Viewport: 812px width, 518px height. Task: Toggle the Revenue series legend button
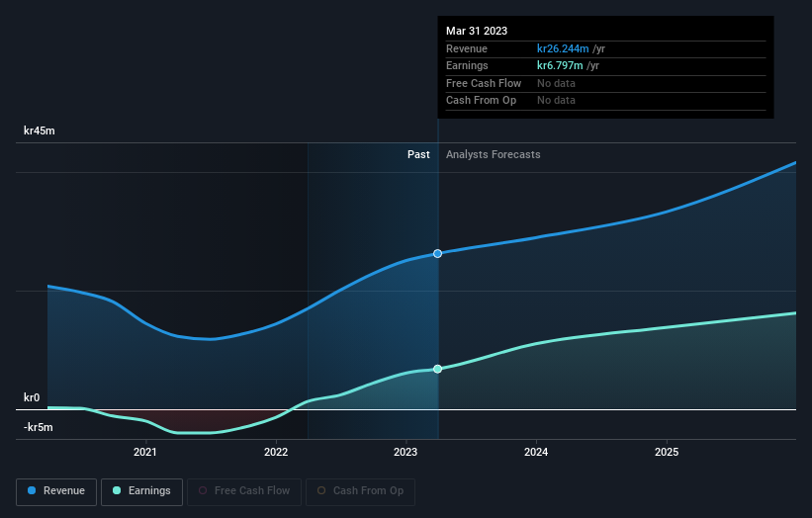(x=56, y=491)
